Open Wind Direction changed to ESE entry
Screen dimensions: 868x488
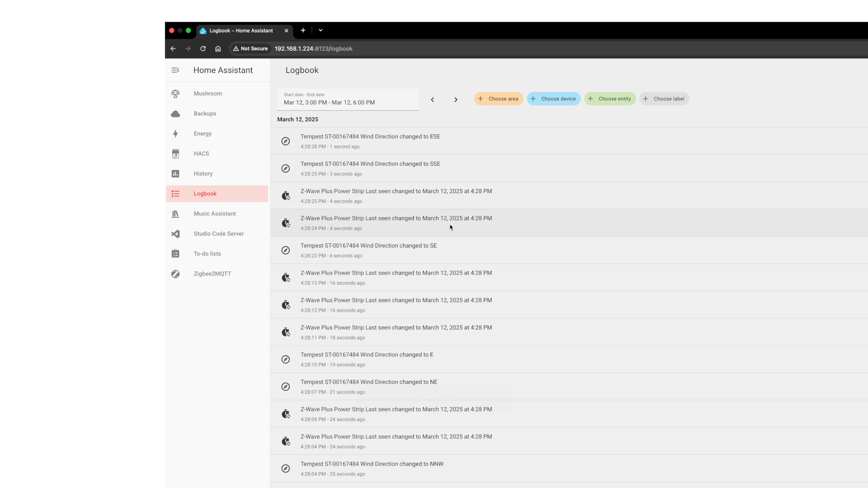tap(569, 141)
